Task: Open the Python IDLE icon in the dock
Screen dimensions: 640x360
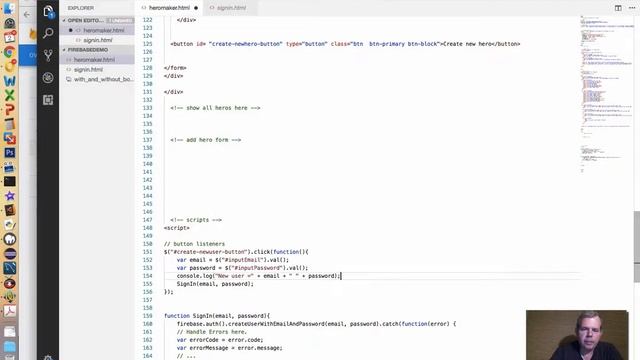Action: click(9, 225)
